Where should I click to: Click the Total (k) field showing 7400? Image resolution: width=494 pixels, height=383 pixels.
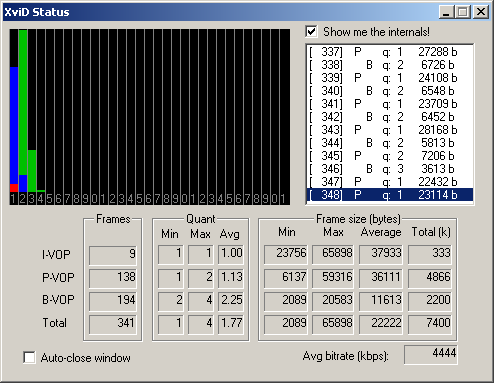(x=430, y=324)
